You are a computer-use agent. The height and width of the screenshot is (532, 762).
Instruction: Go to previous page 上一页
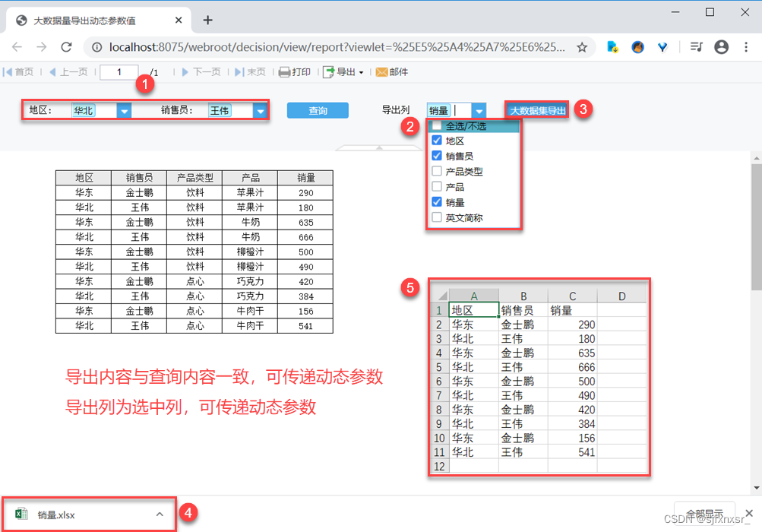pyautogui.click(x=68, y=72)
